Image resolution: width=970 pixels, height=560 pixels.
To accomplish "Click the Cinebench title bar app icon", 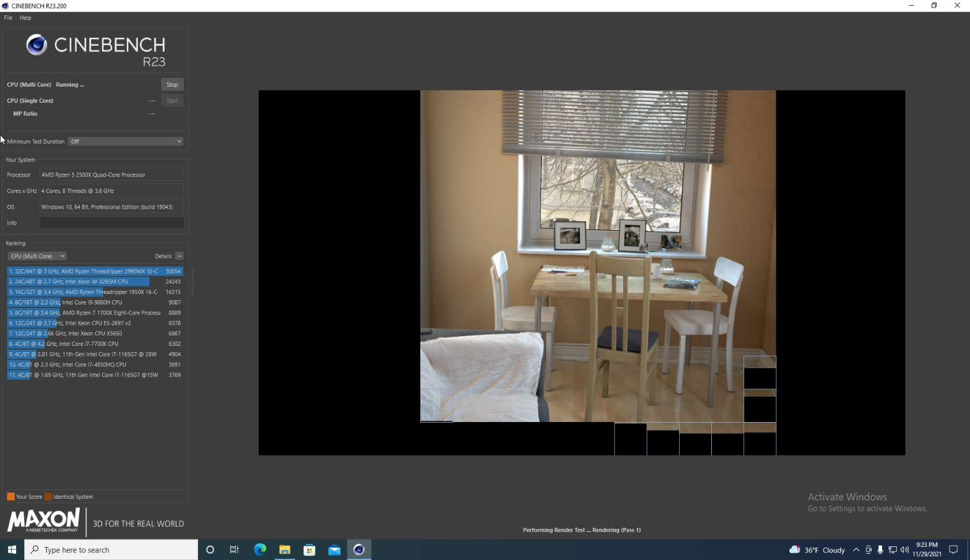I will coord(5,6).
